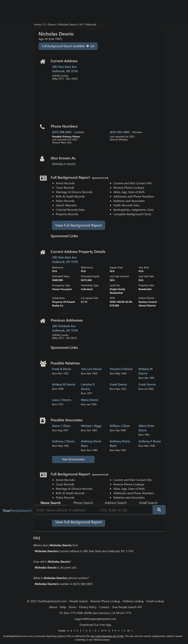Go to Home in the breadcrumb

(x=38, y=24)
